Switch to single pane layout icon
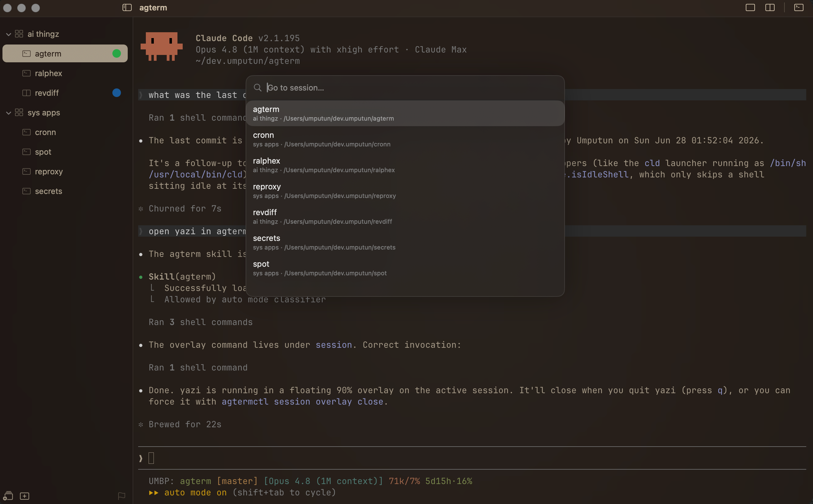 (x=750, y=7)
